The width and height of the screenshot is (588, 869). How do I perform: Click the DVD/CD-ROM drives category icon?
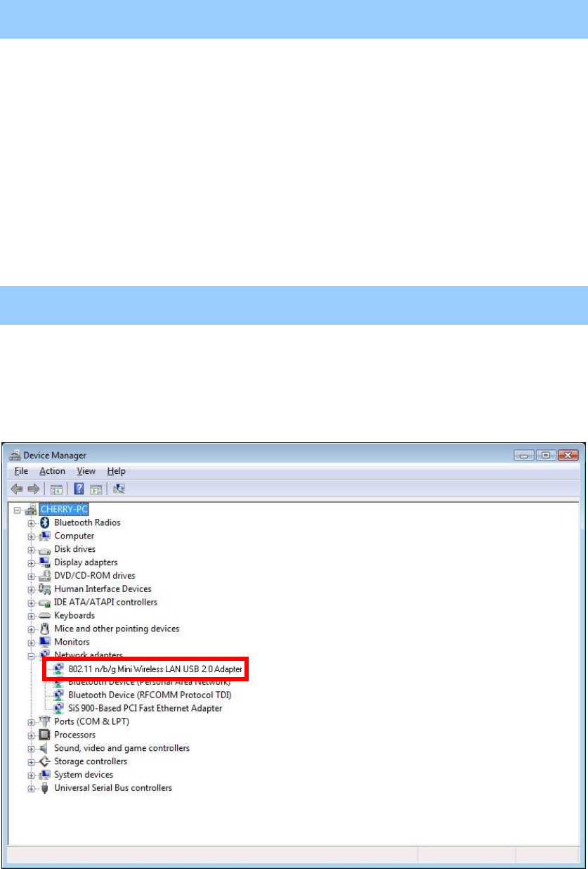[45, 576]
